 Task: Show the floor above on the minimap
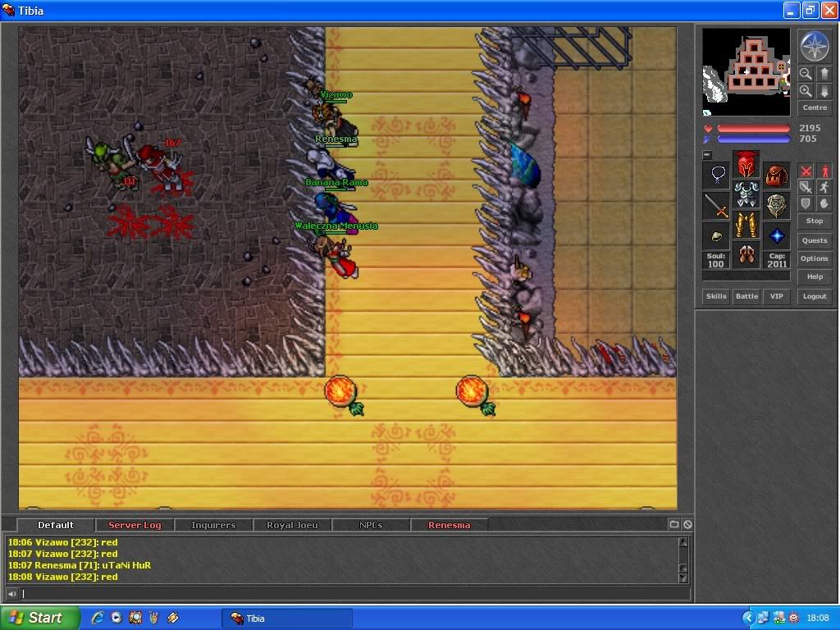click(x=824, y=74)
